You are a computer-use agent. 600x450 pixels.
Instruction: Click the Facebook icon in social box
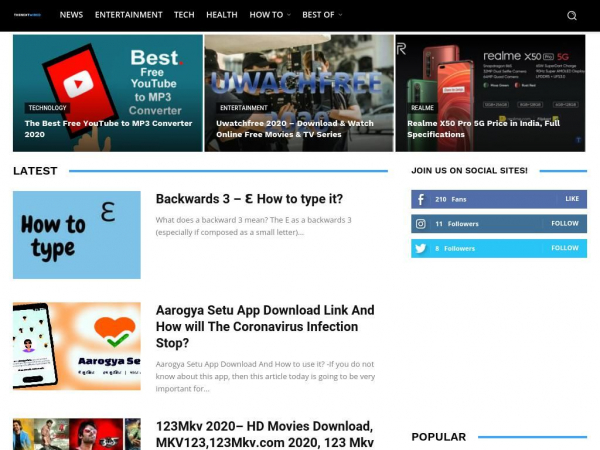[421, 199]
